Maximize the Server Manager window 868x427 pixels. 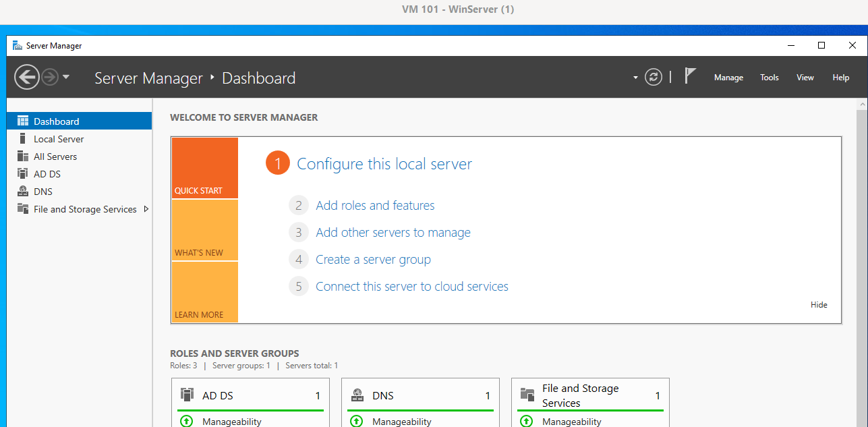pyautogui.click(x=821, y=45)
